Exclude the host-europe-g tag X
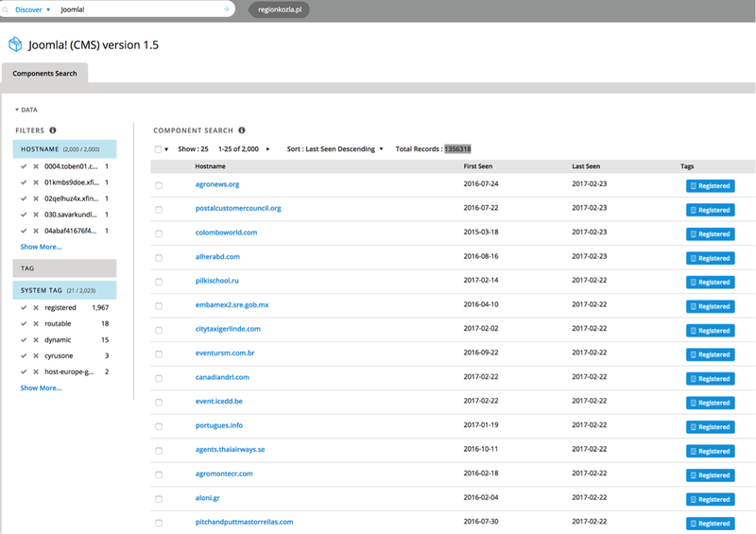Viewport: 756px width, 534px height. (x=36, y=372)
